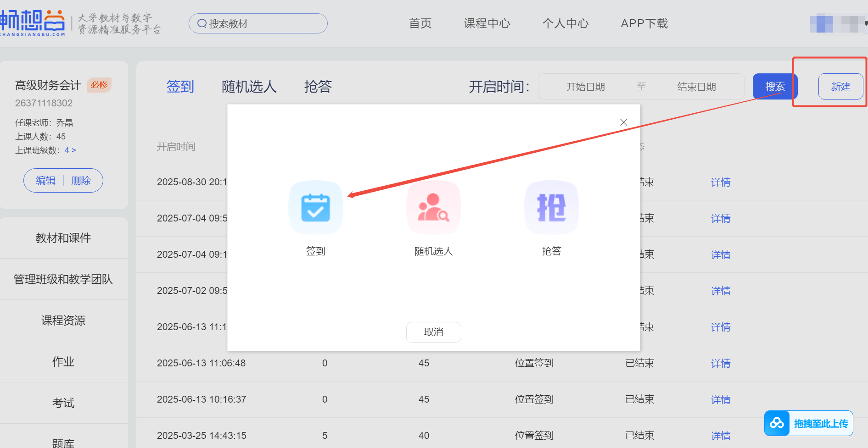Switch to the 随机选人 tab

point(249,87)
